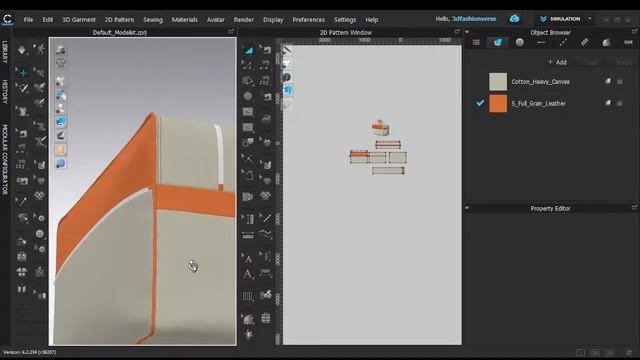Screen dimensions: 640x360
Task: Click the dark blue sphere icon in 2D window
Action: point(287,77)
